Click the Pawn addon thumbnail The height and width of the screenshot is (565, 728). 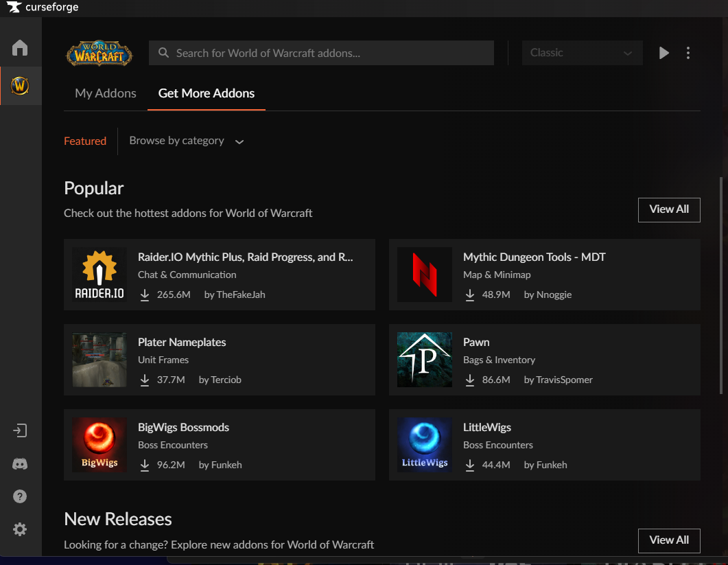coord(424,360)
